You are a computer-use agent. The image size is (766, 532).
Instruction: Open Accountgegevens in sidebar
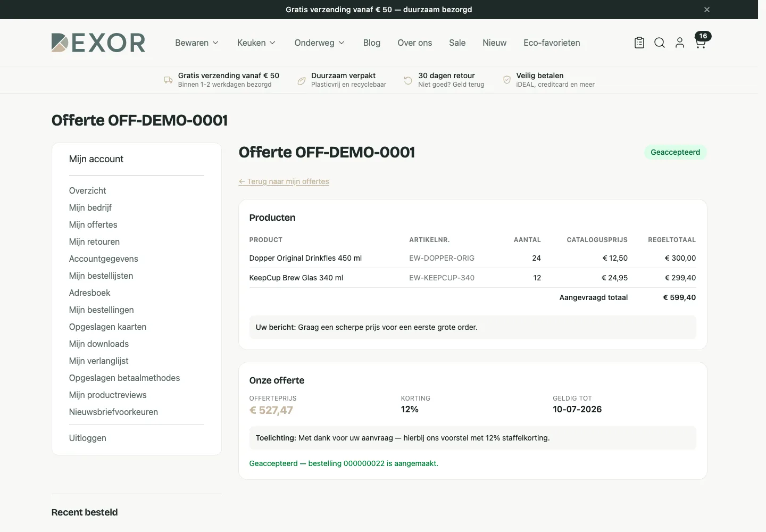pyautogui.click(x=104, y=259)
